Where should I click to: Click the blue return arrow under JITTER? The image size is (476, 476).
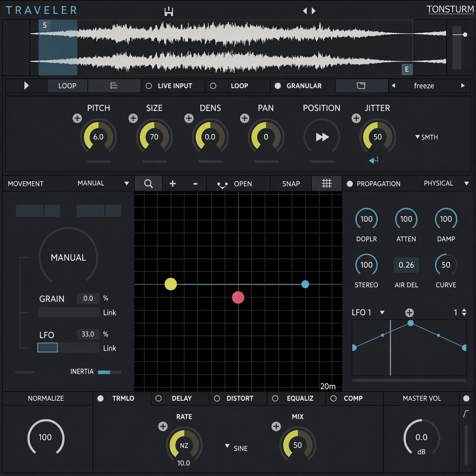click(373, 160)
